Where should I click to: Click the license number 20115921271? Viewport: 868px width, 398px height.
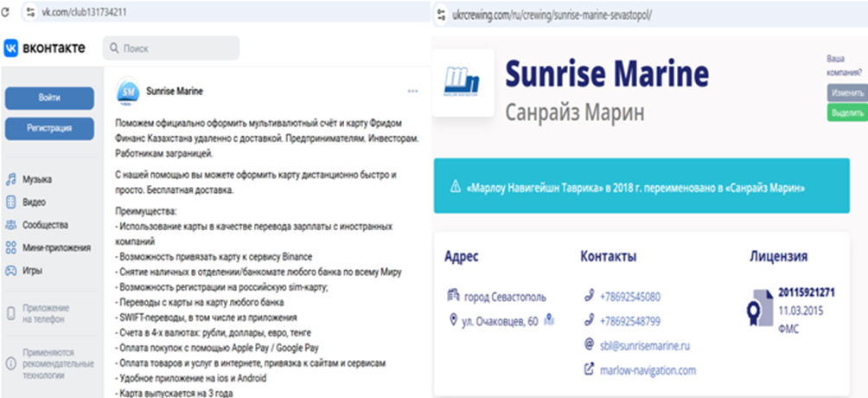click(806, 292)
